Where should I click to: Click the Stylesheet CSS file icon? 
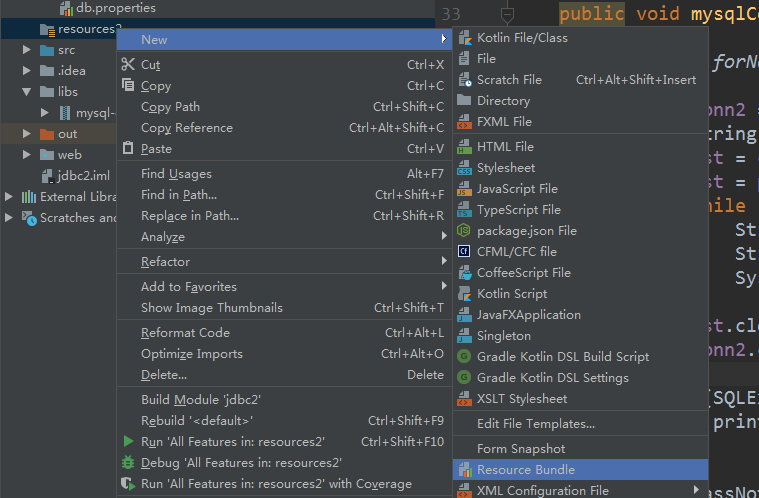coord(464,168)
